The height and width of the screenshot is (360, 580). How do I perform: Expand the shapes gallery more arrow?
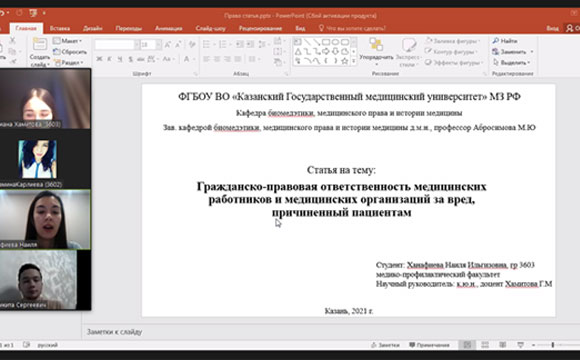coord(354,61)
